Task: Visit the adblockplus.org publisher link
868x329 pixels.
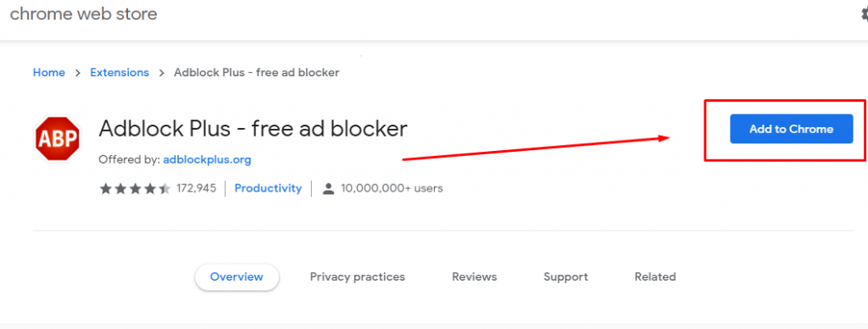Action: pos(207,160)
